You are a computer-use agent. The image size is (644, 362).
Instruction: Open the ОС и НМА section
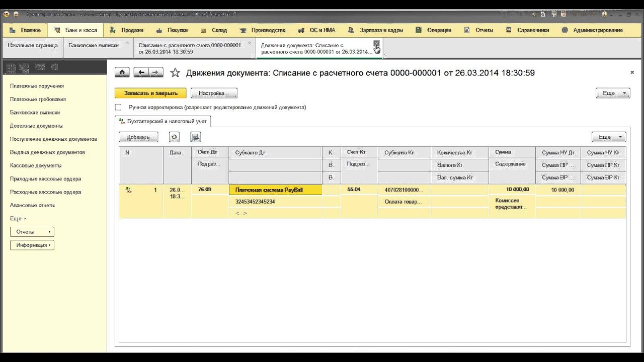point(317,30)
